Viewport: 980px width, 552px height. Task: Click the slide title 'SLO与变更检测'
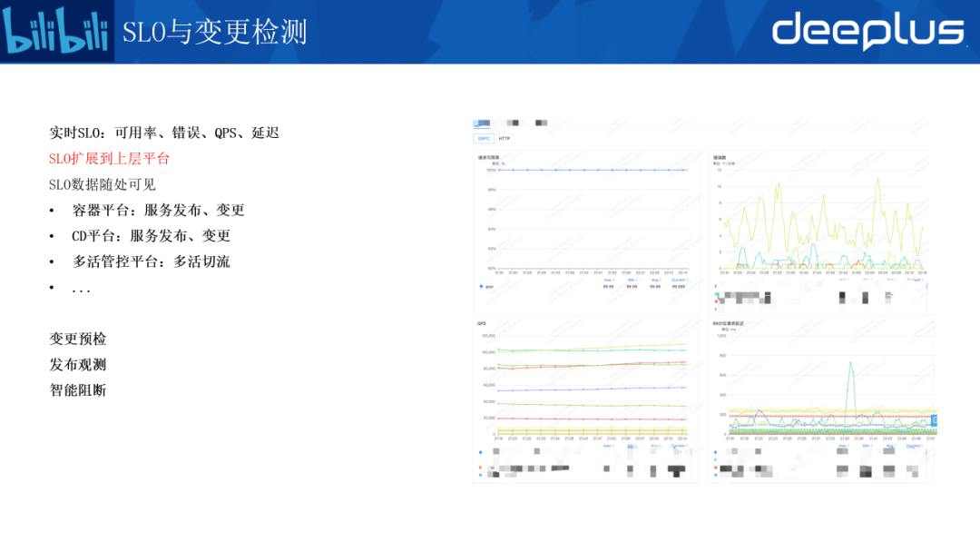215,32
